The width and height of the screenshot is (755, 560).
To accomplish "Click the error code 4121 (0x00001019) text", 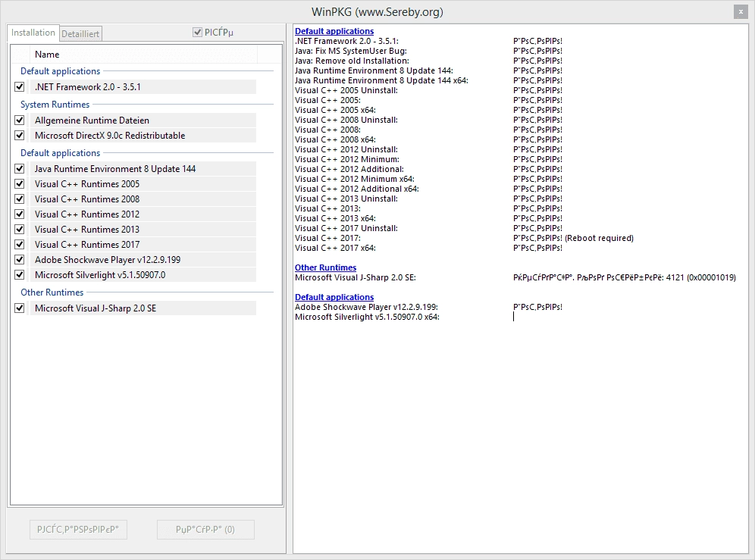I will tap(700, 278).
